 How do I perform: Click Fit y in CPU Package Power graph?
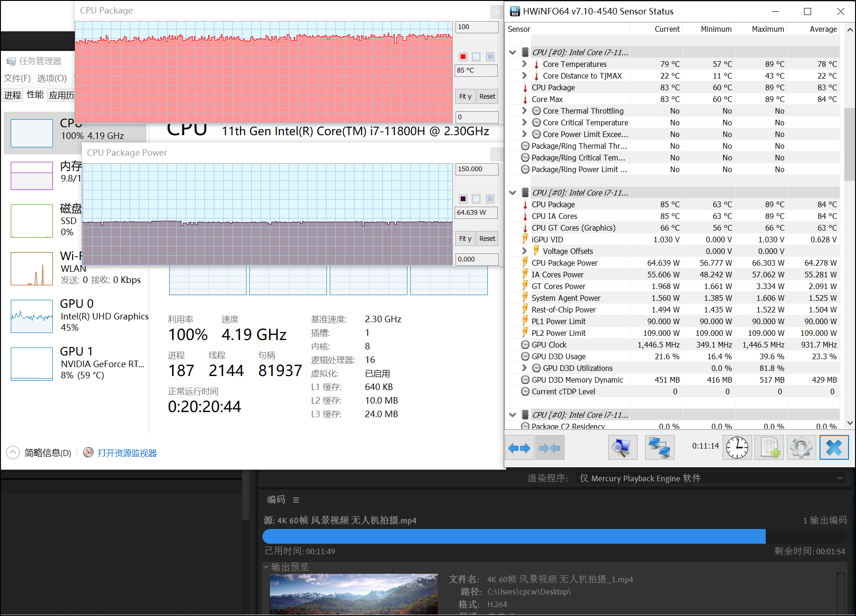465,239
